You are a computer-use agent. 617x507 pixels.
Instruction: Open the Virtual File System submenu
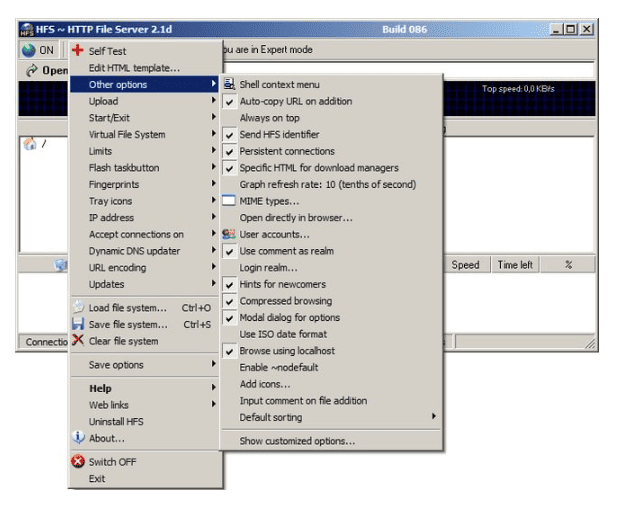coord(144,134)
